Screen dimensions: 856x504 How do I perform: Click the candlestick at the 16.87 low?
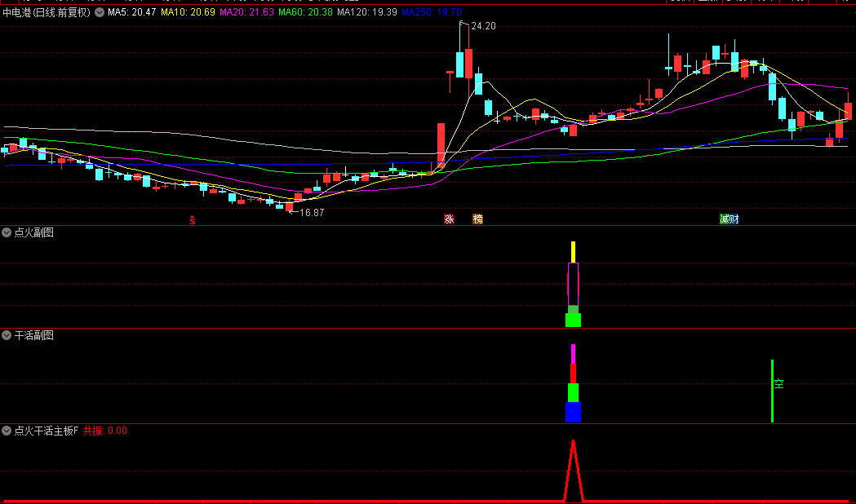pos(290,206)
